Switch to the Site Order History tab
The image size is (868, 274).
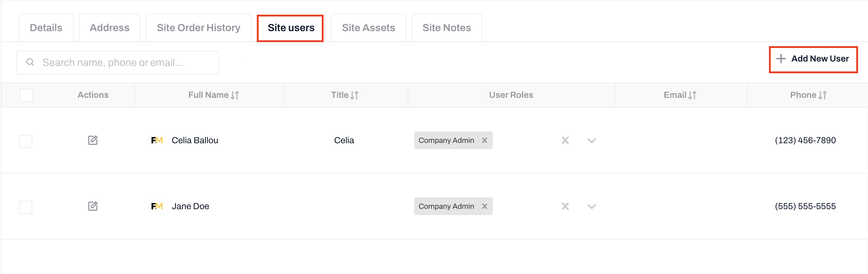point(198,28)
